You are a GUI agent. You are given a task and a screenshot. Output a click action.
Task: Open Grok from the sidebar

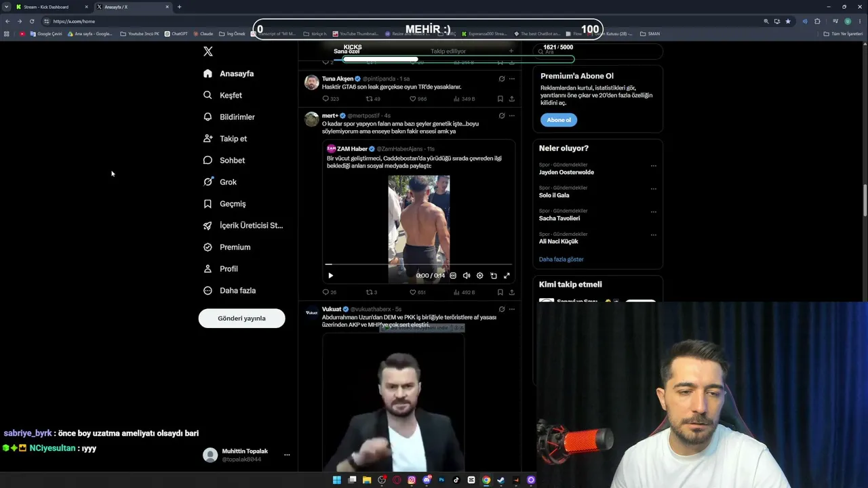point(220,182)
